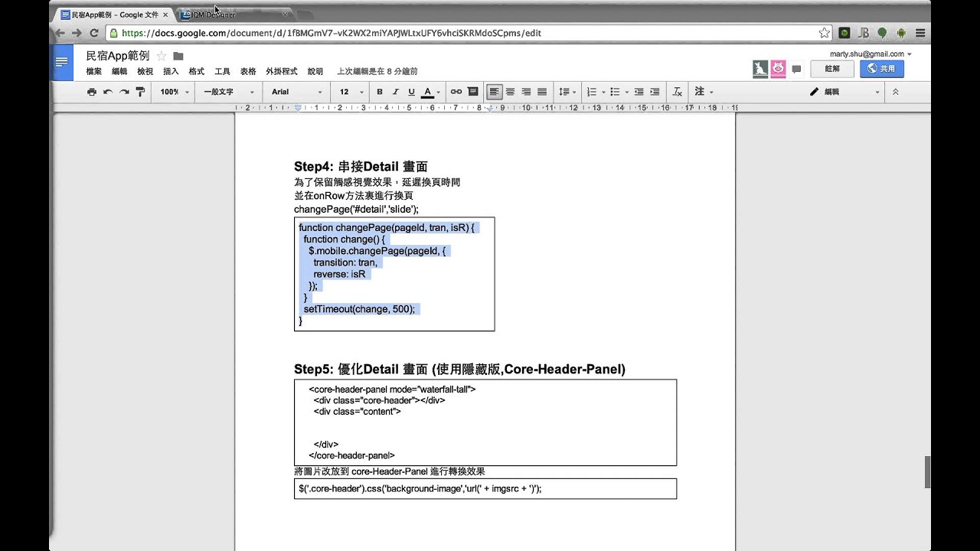The image size is (980, 551).
Task: Click the Android robot extension icon
Action: (901, 33)
